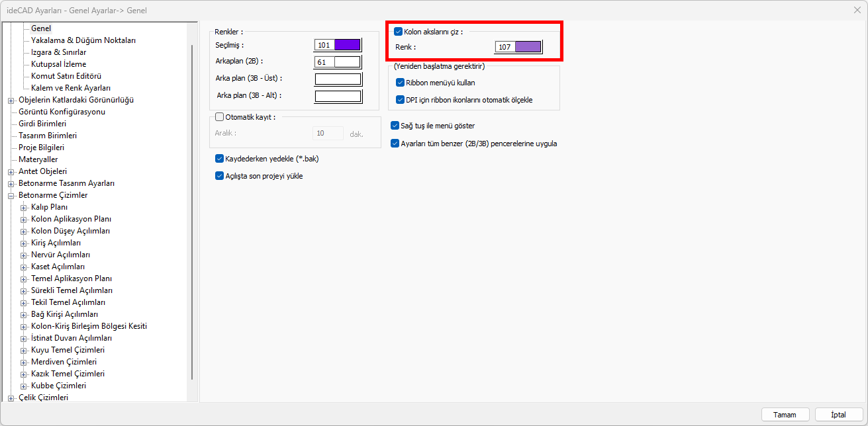Expand Tekil Temel Açılımları node
Image resolution: width=868 pixels, height=426 pixels.
pos(23,303)
